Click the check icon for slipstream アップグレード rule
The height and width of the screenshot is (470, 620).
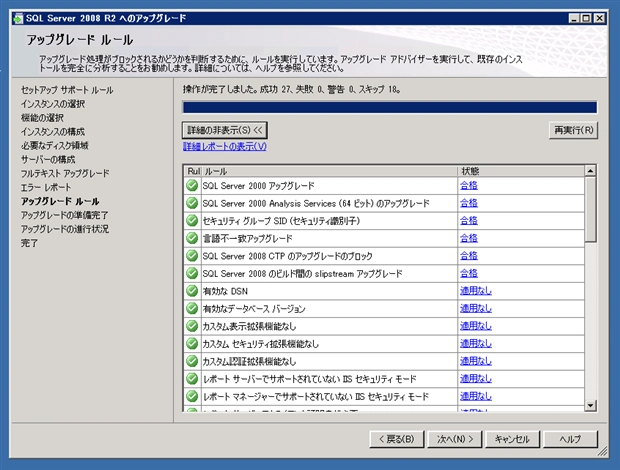(192, 274)
